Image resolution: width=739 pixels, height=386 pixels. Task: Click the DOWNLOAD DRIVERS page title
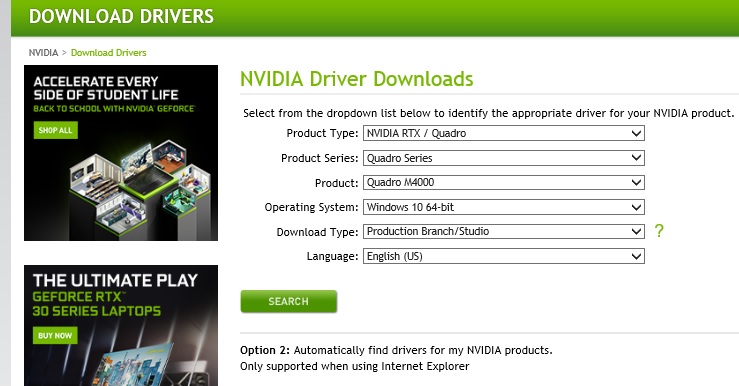[121, 16]
